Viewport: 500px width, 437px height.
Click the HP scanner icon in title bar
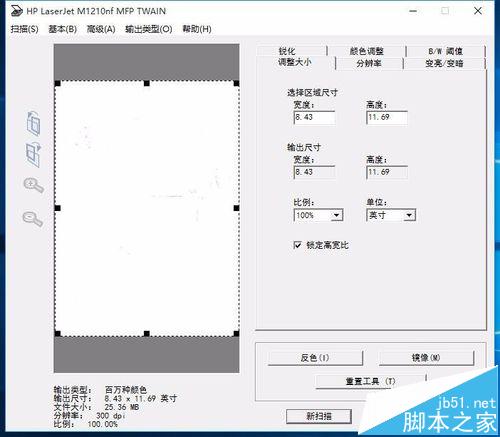pyautogui.click(x=17, y=11)
